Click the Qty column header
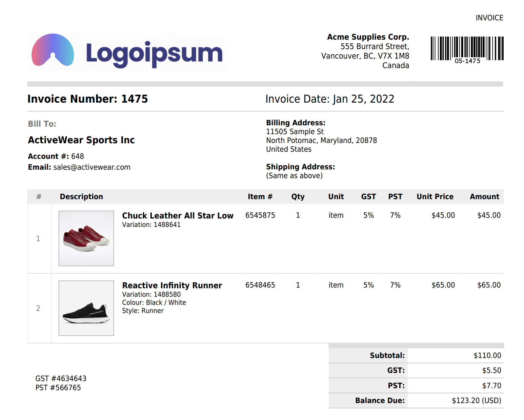Screen dimensions: 524x420 point(298,197)
